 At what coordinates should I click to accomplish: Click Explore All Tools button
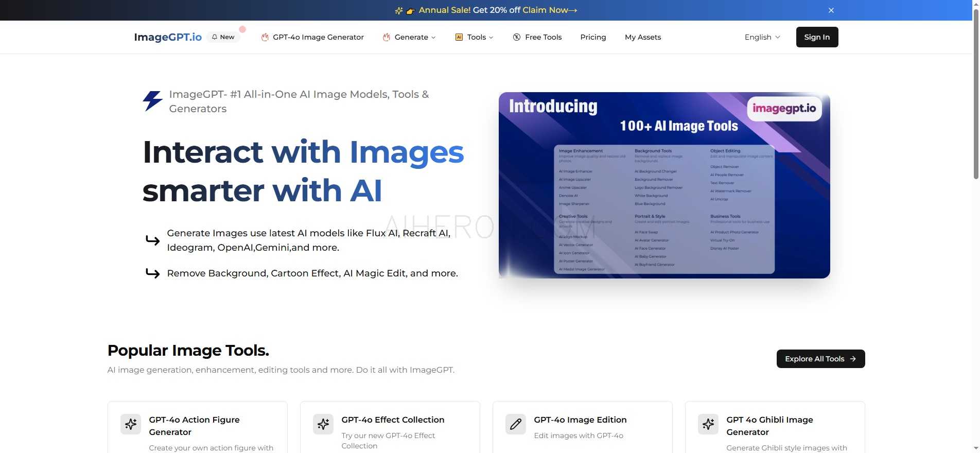pyautogui.click(x=820, y=359)
